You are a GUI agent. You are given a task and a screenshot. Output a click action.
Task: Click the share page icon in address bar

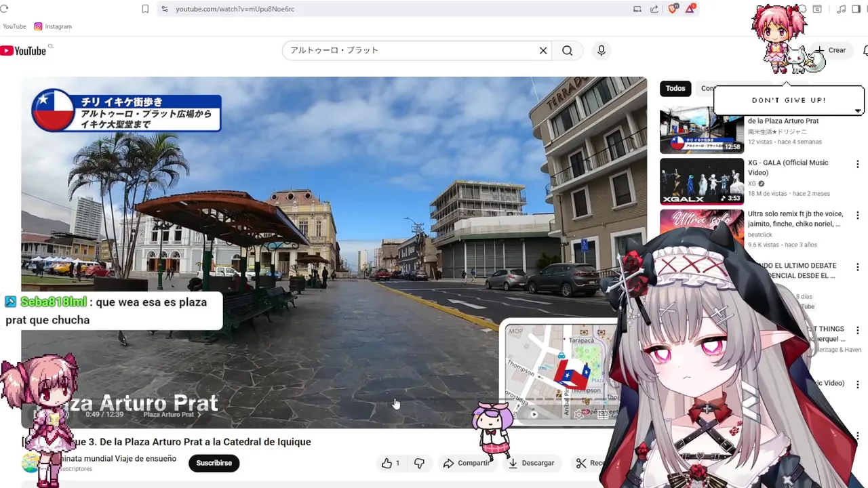(654, 9)
